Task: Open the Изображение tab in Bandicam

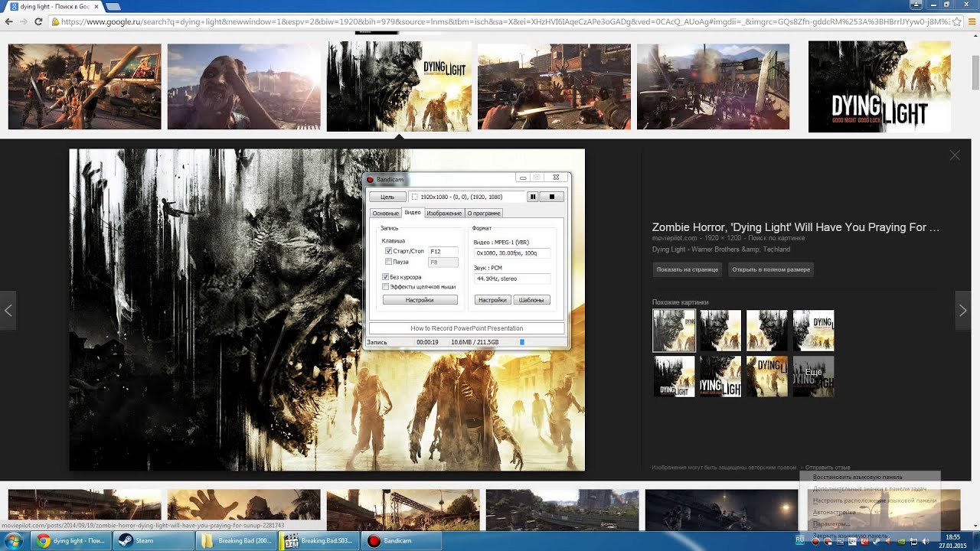Action: pyautogui.click(x=444, y=214)
